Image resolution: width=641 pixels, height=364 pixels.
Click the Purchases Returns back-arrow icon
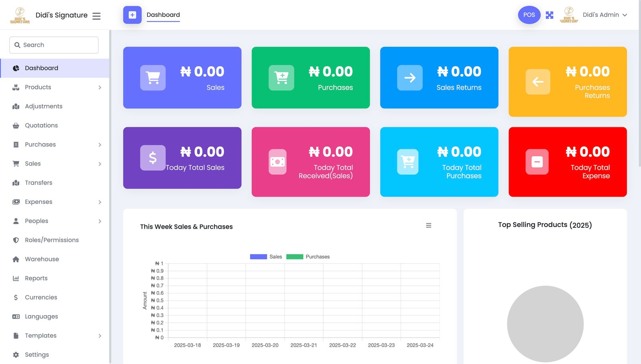point(538,82)
